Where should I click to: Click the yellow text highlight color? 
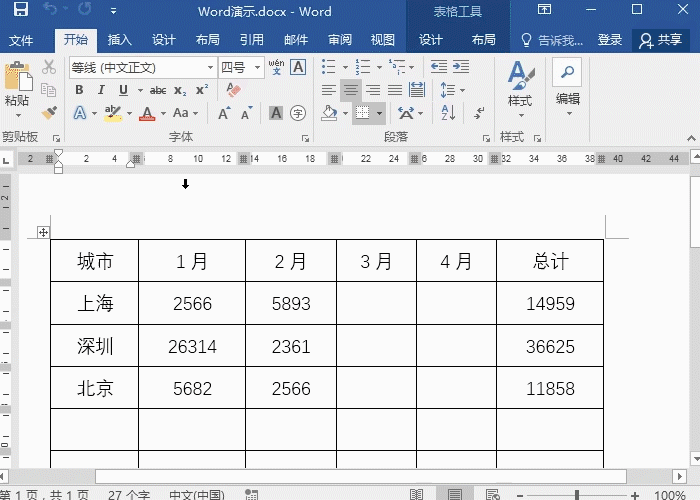point(112,113)
